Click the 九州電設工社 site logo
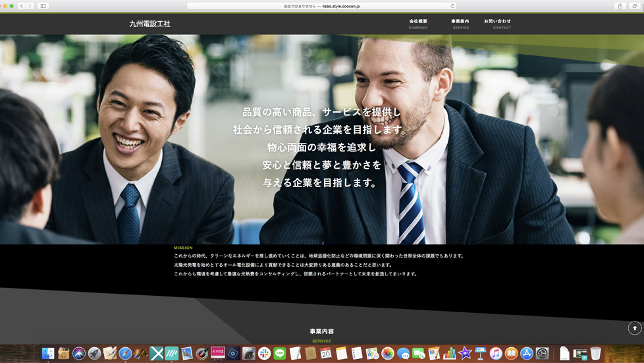 click(x=150, y=24)
